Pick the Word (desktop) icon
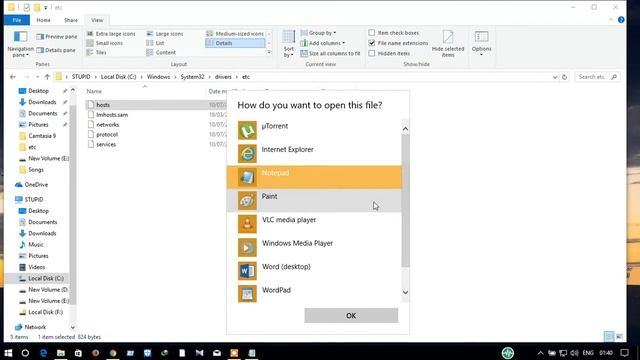The height and width of the screenshot is (360, 640). (247, 271)
